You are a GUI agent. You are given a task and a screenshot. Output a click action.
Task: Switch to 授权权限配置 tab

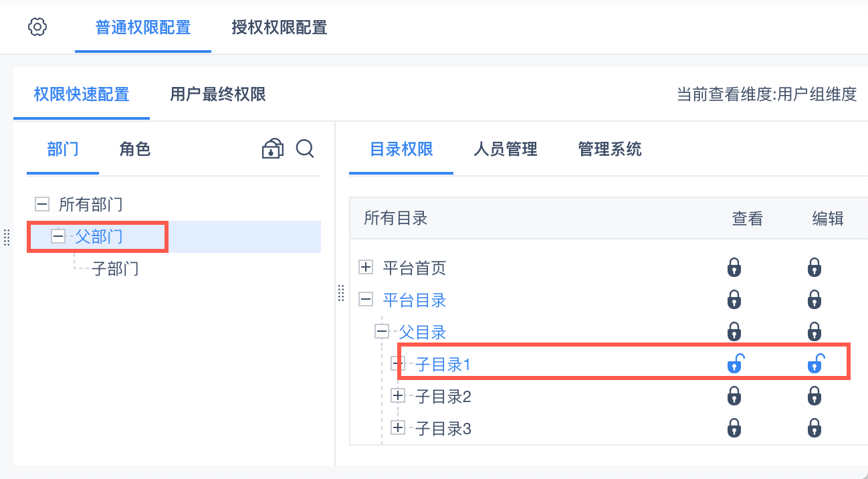[x=279, y=27]
